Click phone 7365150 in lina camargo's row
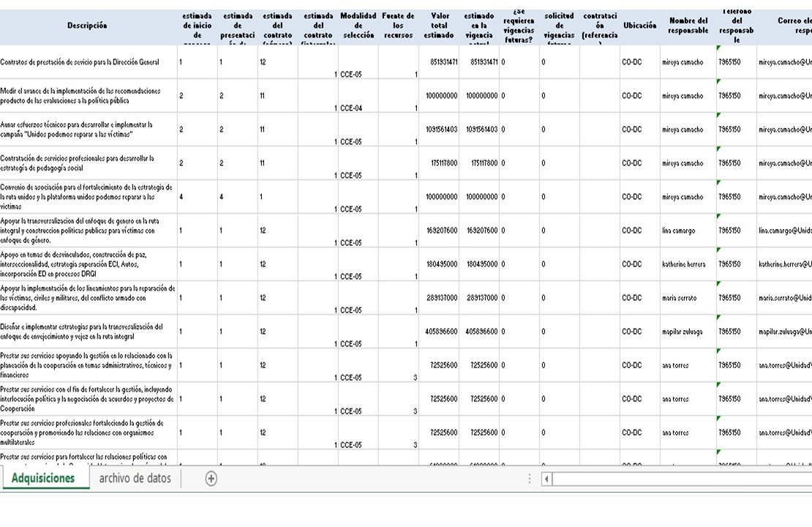This screenshot has height=527, width=812. pos(737,231)
